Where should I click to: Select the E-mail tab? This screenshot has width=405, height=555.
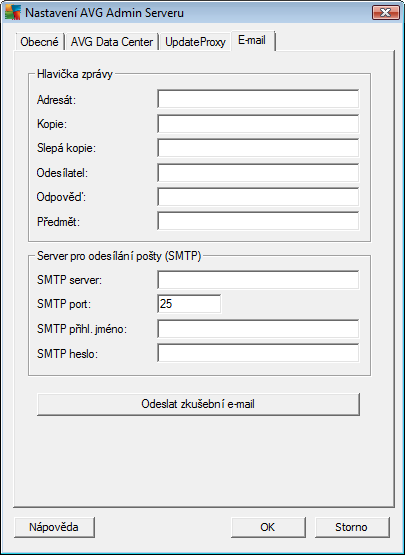click(x=252, y=40)
